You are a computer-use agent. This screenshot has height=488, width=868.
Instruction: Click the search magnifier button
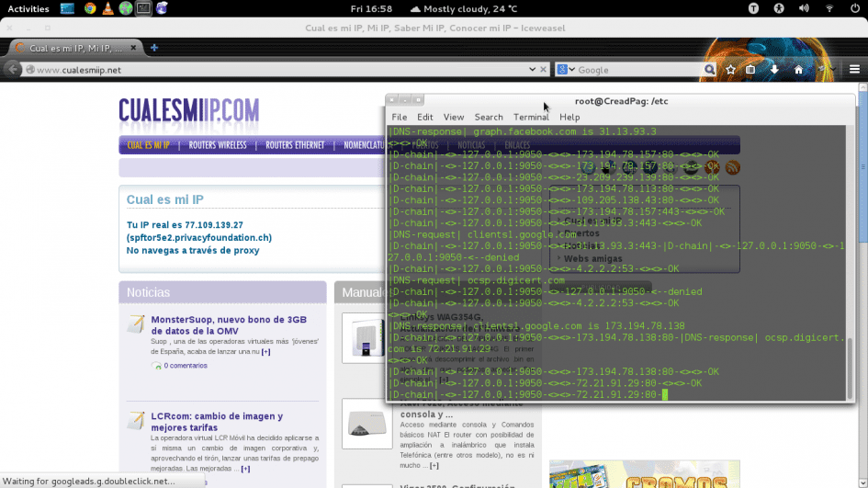pyautogui.click(x=710, y=70)
